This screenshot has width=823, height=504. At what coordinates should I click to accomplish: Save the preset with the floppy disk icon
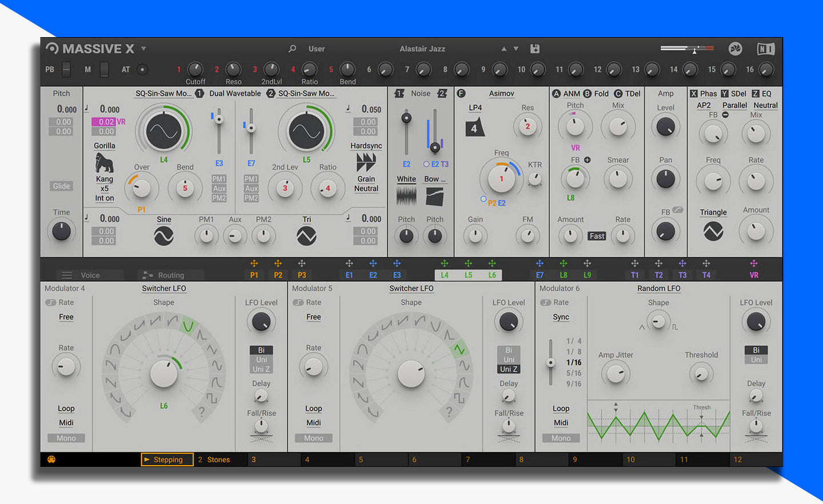535,49
